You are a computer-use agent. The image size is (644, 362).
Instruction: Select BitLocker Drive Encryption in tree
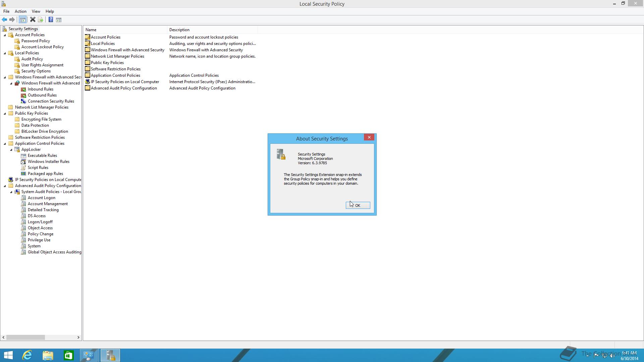click(45, 131)
